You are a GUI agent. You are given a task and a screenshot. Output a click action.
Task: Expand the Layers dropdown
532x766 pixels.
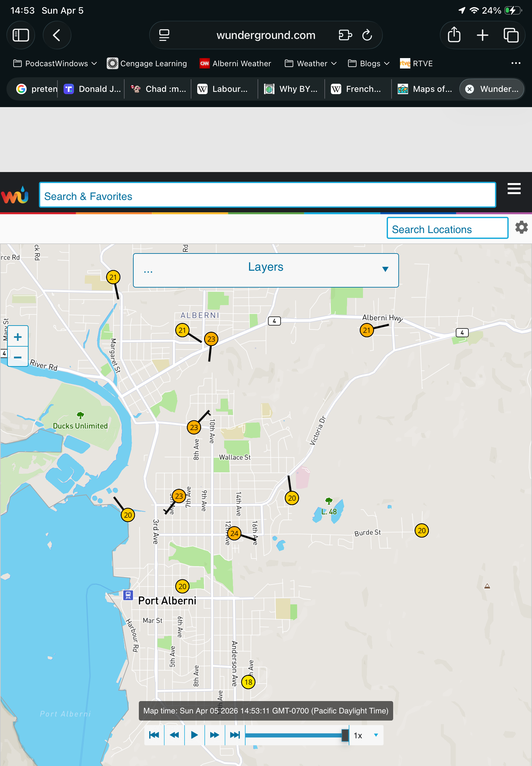point(266,270)
